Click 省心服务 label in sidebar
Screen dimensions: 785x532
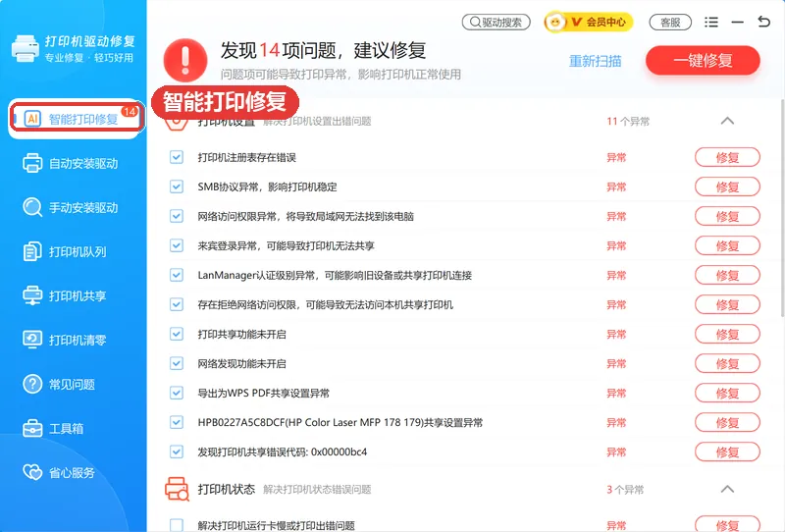72,472
